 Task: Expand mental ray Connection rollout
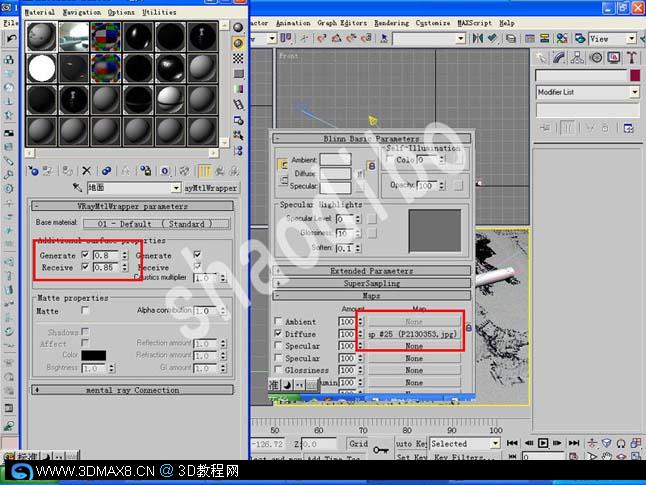point(132,390)
